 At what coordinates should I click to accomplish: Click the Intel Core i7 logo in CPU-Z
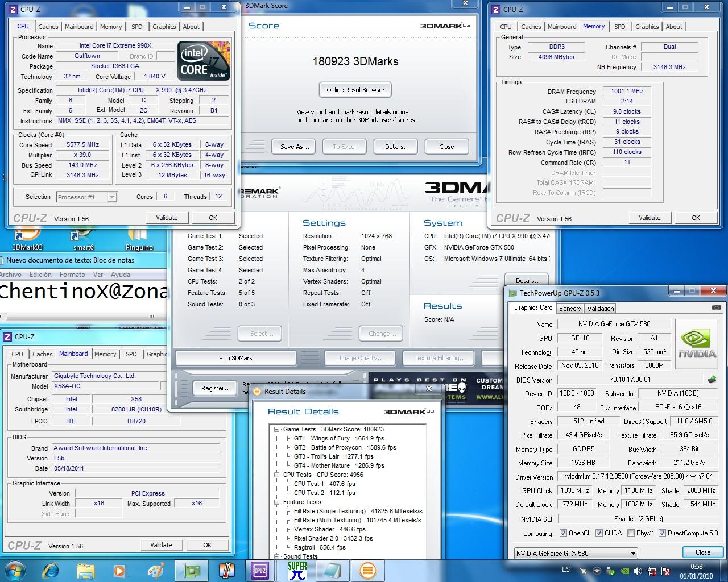pyautogui.click(x=204, y=60)
